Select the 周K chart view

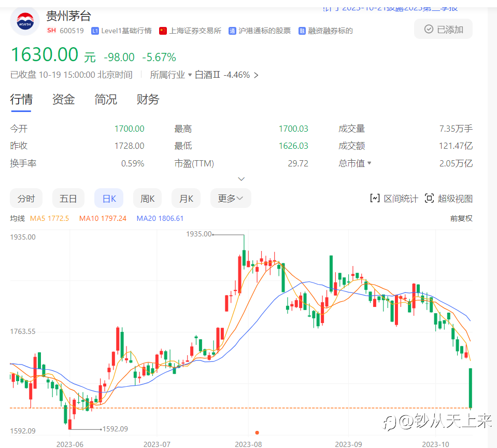coord(147,199)
